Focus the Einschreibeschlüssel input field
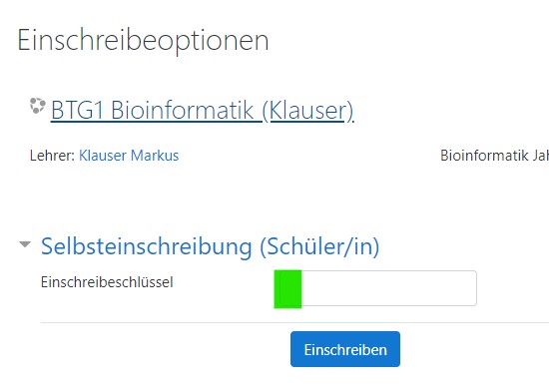The height and width of the screenshot is (392, 549). 375,288
